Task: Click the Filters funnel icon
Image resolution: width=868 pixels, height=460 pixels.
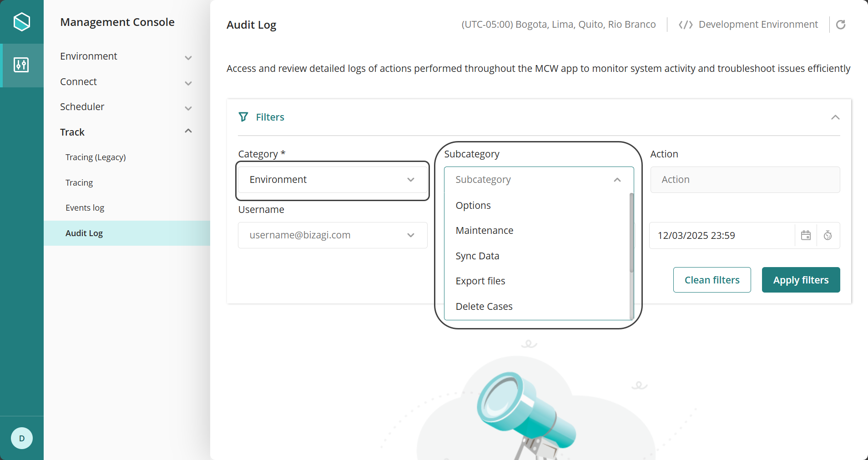Action: pos(243,117)
